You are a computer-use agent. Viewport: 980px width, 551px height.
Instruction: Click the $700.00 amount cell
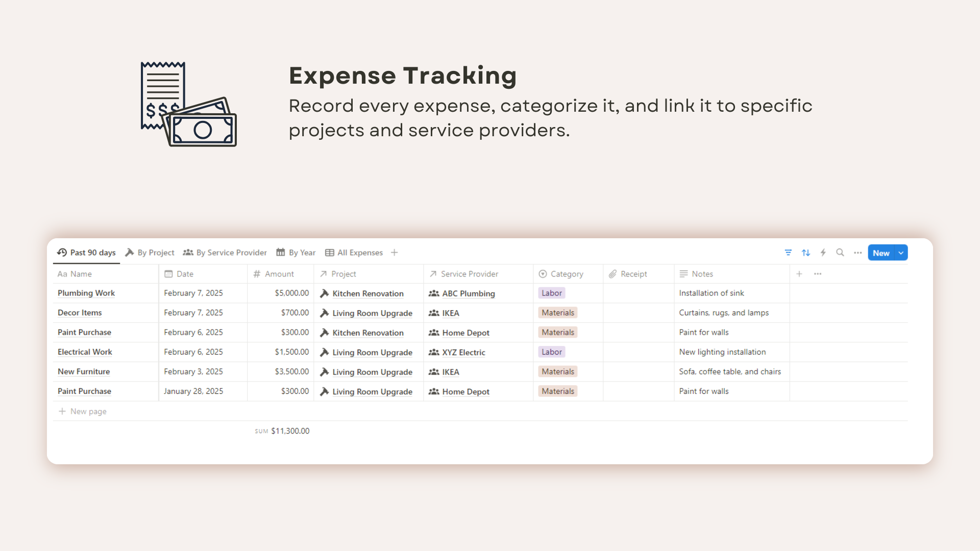pos(281,313)
